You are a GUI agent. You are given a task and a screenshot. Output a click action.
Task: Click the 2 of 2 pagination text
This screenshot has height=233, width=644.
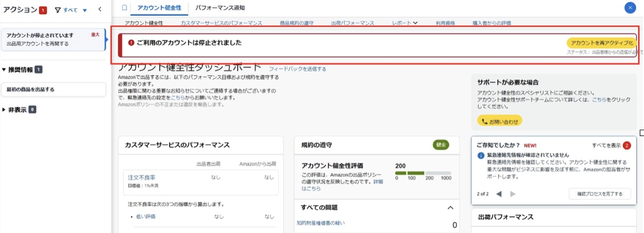[x=482, y=194]
